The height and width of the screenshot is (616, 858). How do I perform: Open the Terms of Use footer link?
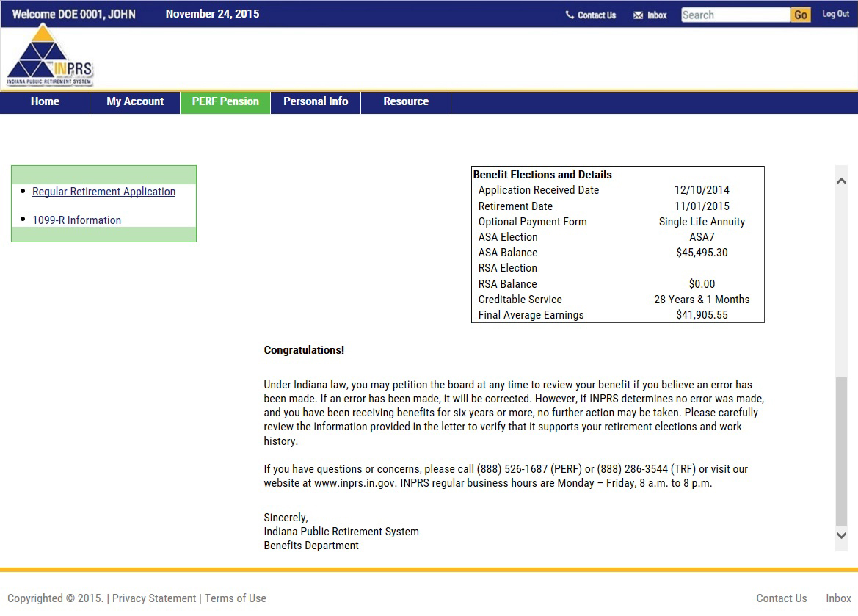click(x=235, y=598)
